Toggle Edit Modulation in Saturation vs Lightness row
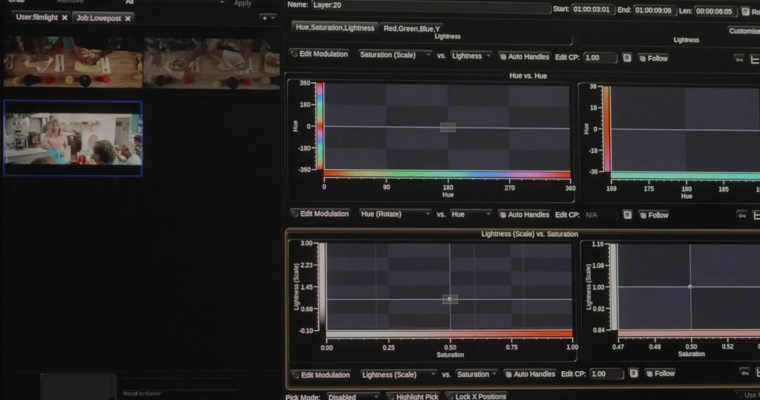This screenshot has width=760, height=400. pos(320,54)
